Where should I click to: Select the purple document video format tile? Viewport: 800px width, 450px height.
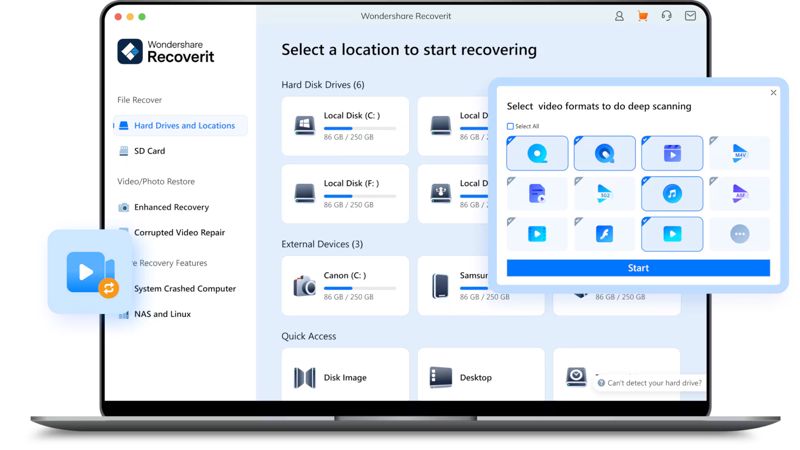[x=537, y=193]
